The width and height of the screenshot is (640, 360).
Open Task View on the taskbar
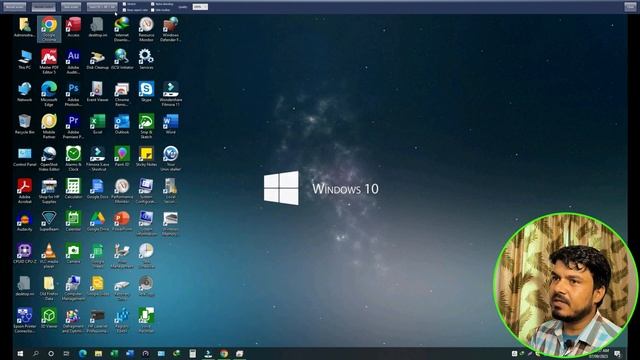(67, 353)
